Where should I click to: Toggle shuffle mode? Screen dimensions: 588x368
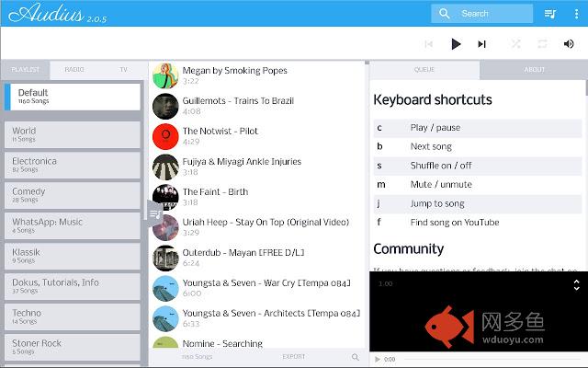coord(516,44)
